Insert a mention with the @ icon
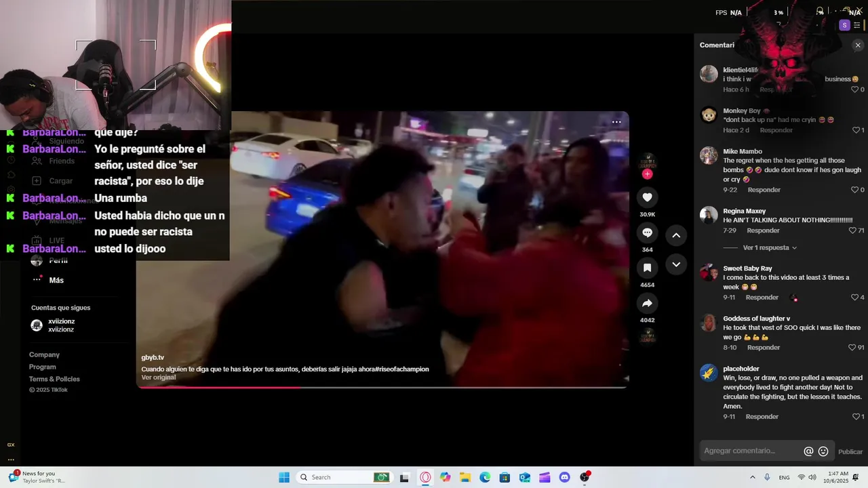This screenshot has width=868, height=488. pos(808,451)
